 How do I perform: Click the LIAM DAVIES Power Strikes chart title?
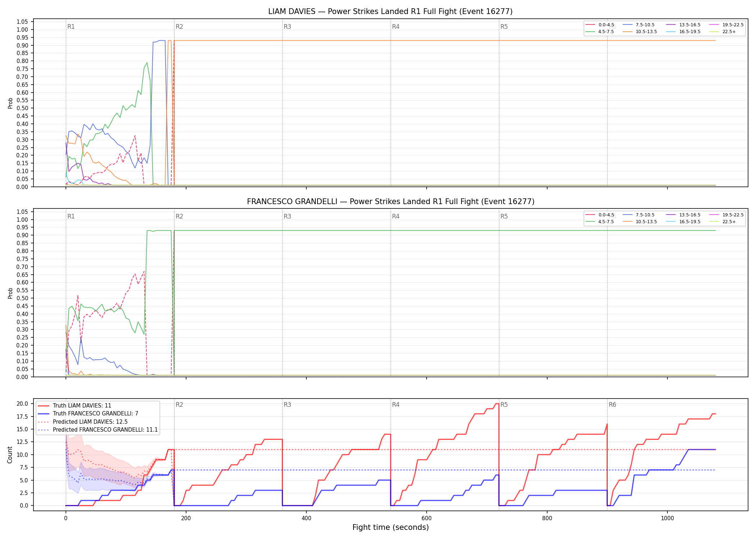click(x=390, y=12)
